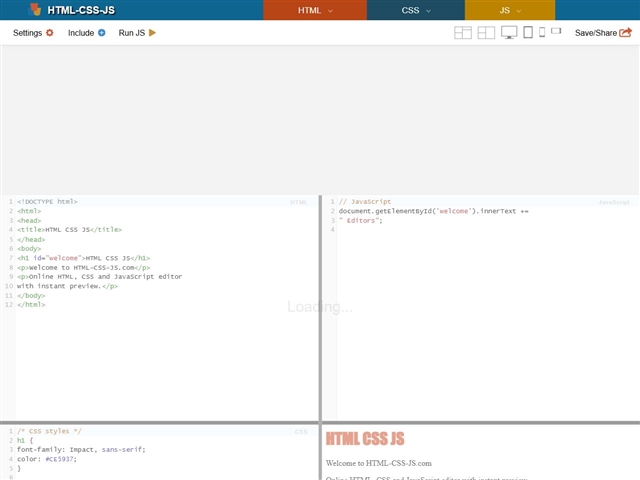Click the document.getElementById code line
The height and width of the screenshot is (480, 640).
pyautogui.click(x=433, y=211)
